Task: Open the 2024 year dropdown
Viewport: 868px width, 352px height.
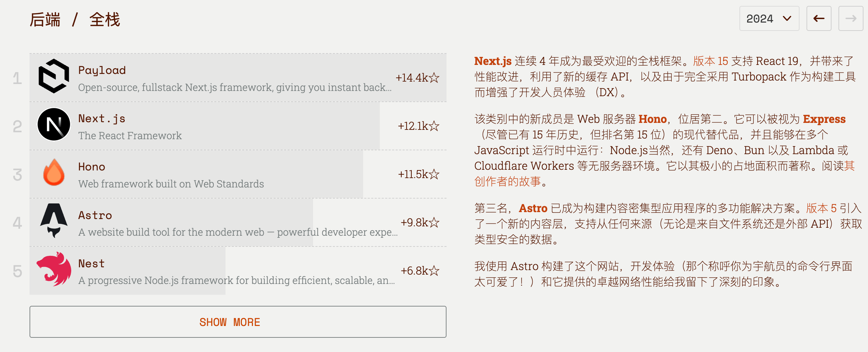Action: click(x=769, y=18)
